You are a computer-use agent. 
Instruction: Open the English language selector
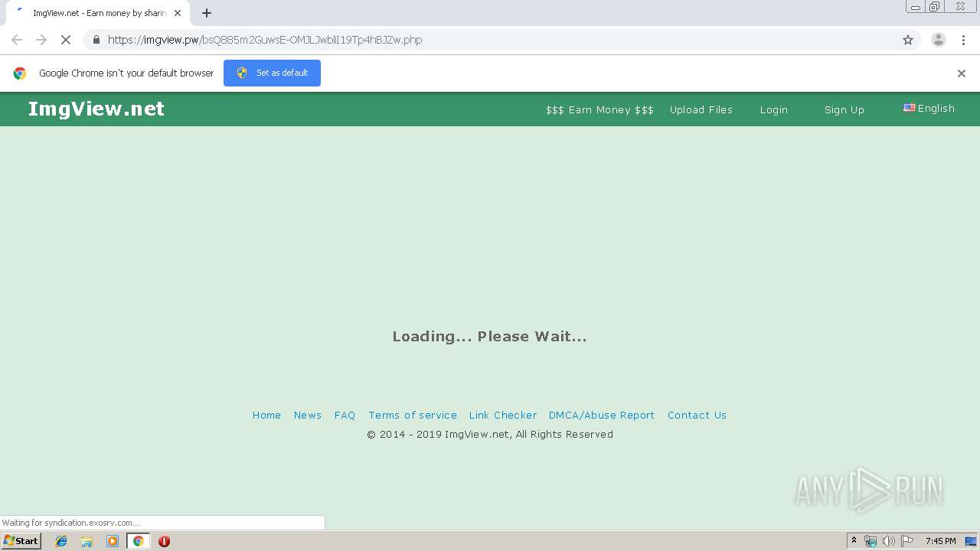point(929,108)
